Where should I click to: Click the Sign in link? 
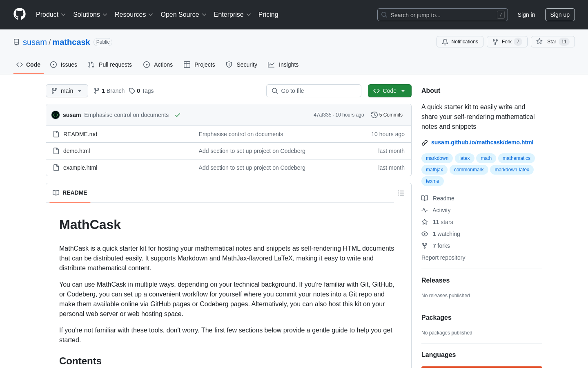click(526, 15)
